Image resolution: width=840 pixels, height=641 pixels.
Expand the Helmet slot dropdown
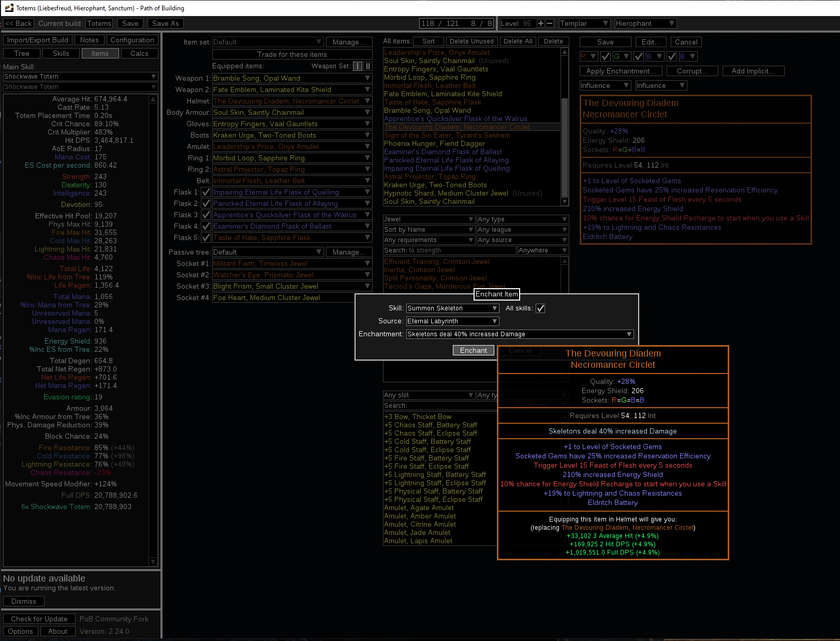click(292, 101)
